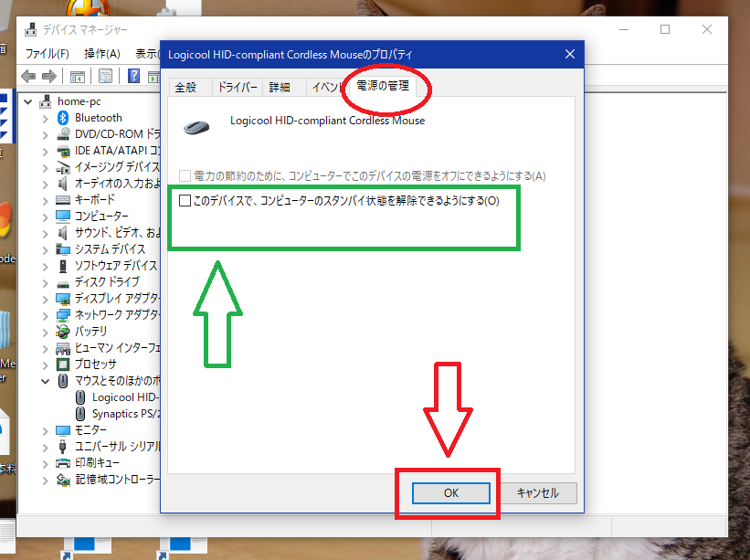
Task: Click the home-pc computer icon
Action: pos(46,101)
